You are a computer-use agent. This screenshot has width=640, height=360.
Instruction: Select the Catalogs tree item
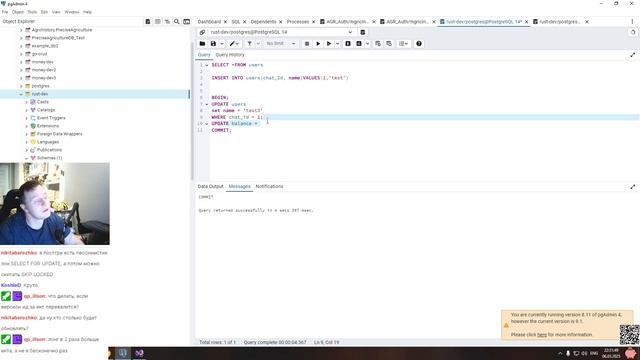point(46,110)
